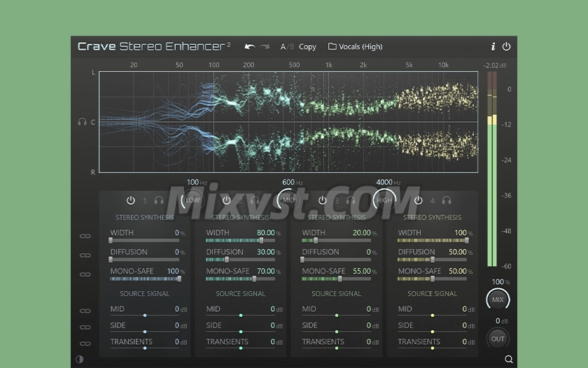Toggle the headphones monitor icon beside C

(82, 122)
